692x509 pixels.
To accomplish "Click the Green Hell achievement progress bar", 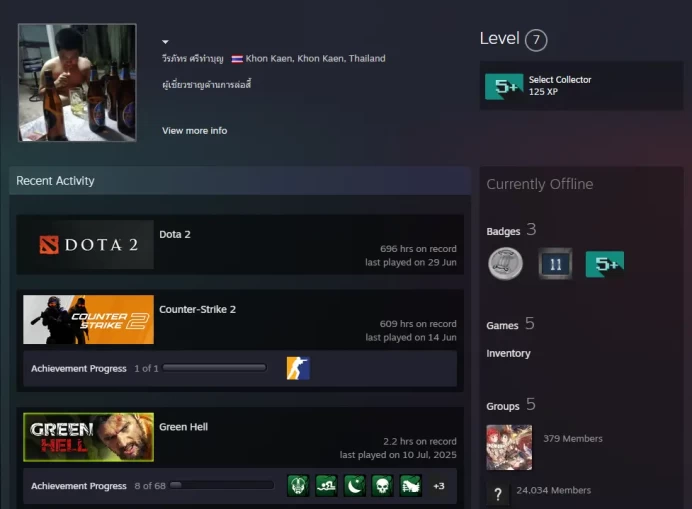I will [x=222, y=485].
